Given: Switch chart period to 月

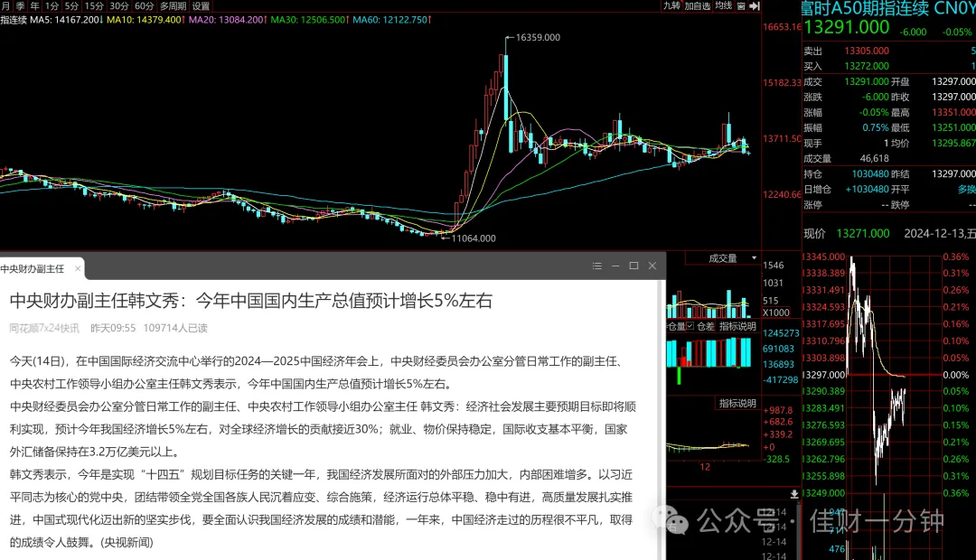Looking at the screenshot, I should pos(5,5).
